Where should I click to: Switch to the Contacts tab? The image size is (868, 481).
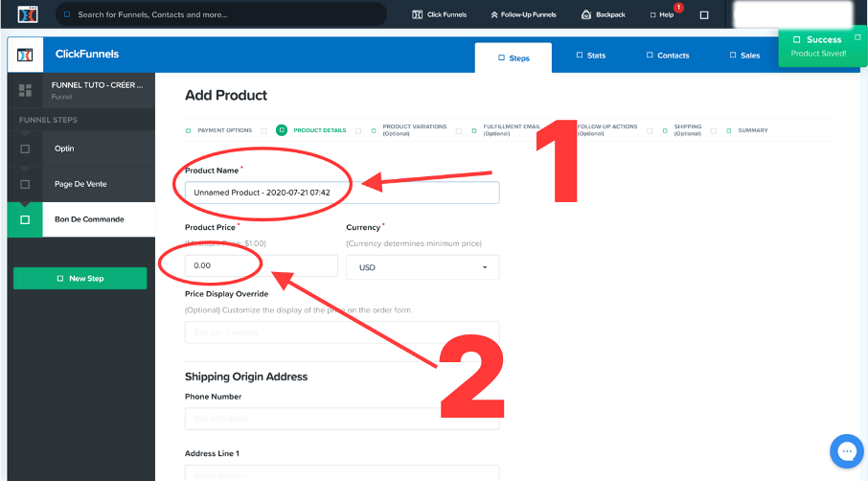668,56
